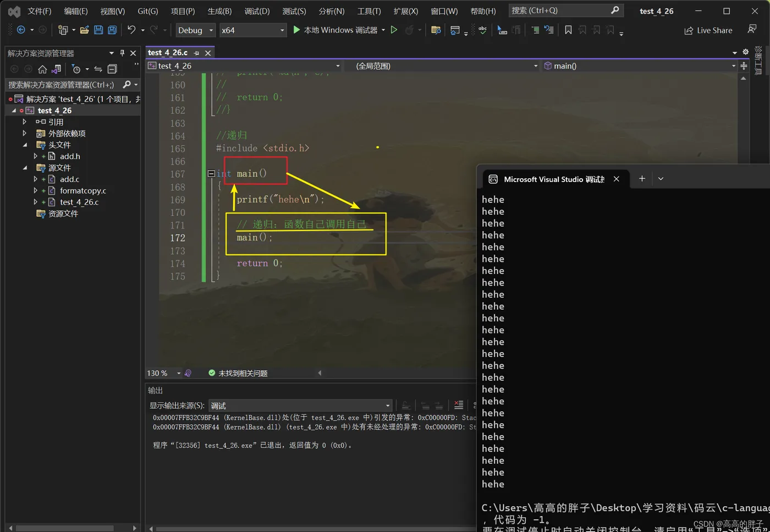
Task: Save the current file with the floppy icon
Action: [x=98, y=30]
